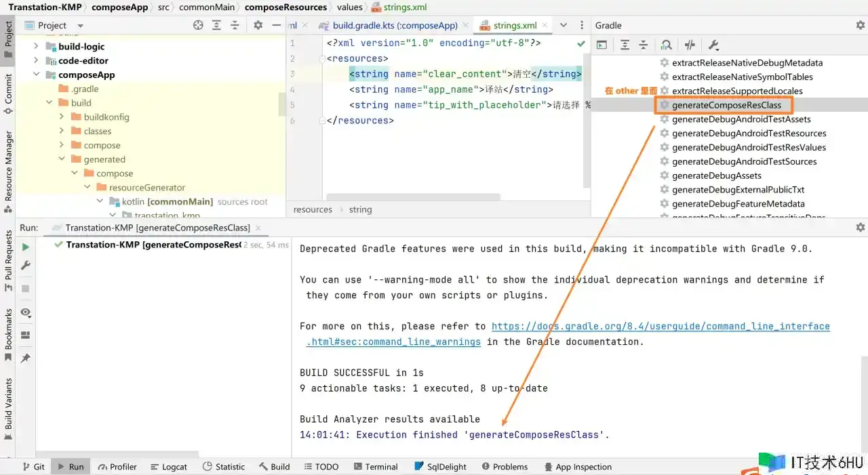Viewport: 868px width, 475px height.
Task: Toggle the eye view options in Run panel
Action: (x=26, y=312)
